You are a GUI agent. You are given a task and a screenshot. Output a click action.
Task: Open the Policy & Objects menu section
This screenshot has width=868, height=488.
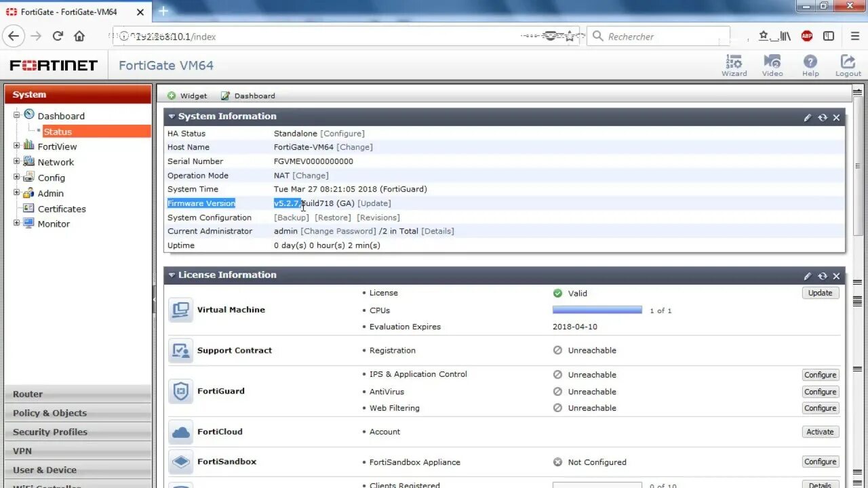point(78,413)
